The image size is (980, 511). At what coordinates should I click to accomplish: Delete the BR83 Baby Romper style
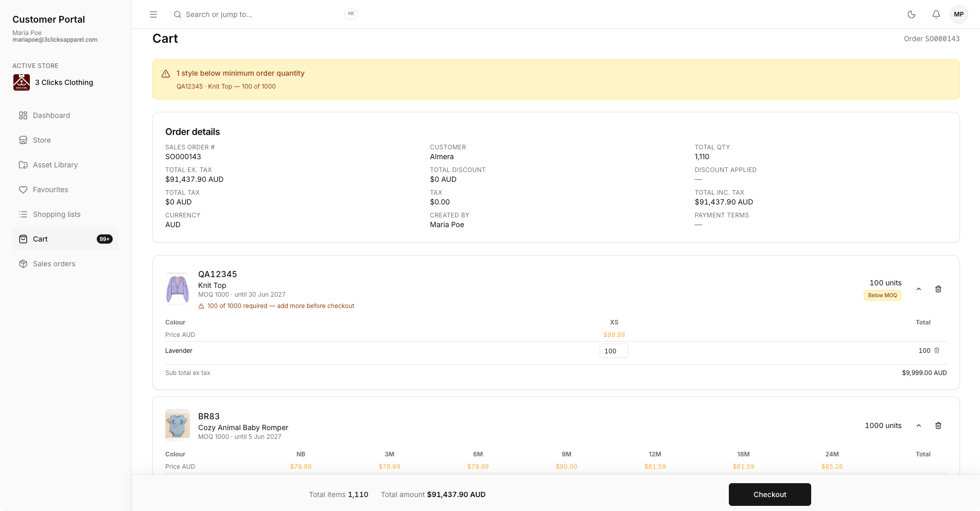(x=938, y=425)
